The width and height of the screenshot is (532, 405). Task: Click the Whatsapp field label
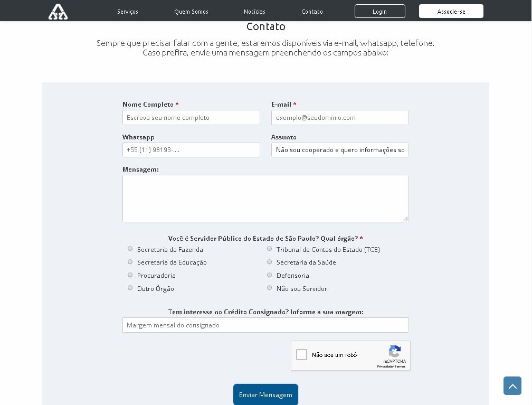[x=138, y=137]
